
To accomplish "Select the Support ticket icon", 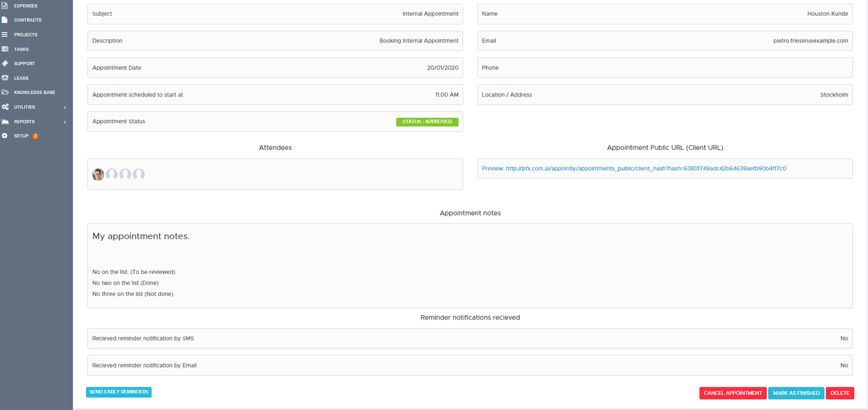I will tap(5, 63).
